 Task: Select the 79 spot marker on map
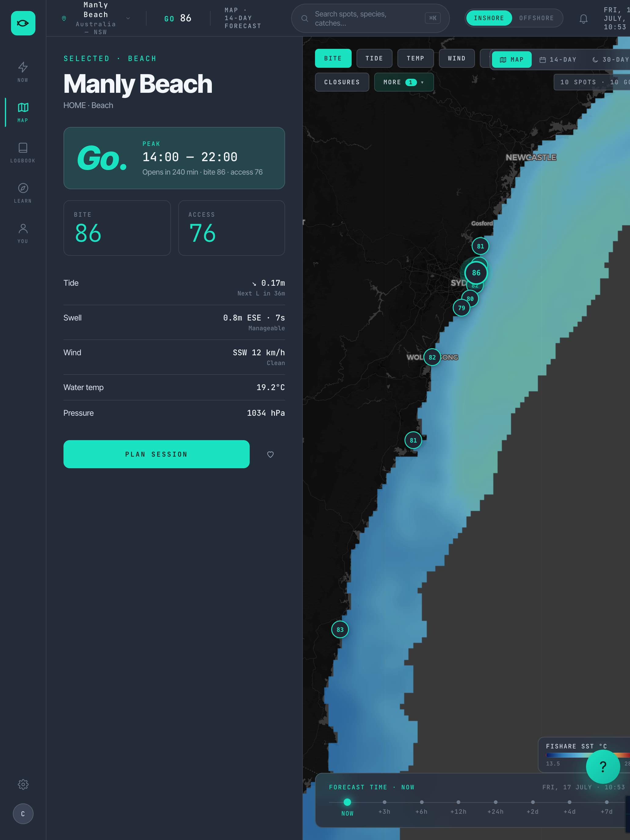[462, 308]
